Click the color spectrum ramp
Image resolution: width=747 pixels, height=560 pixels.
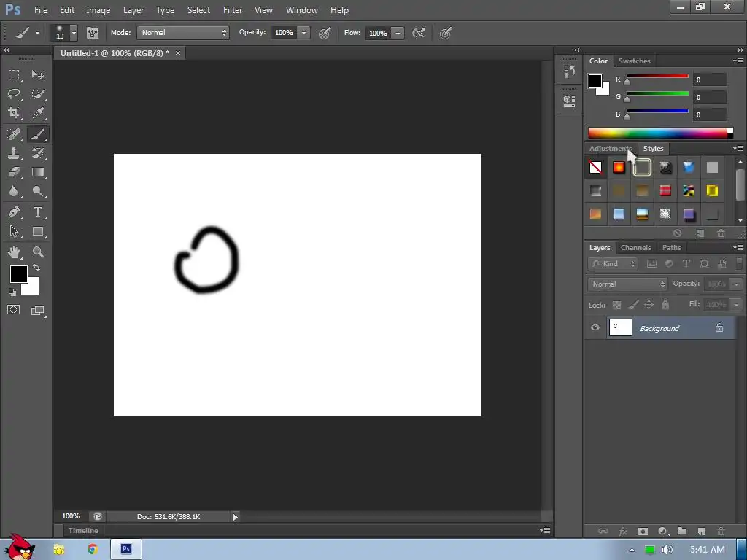tap(659, 133)
